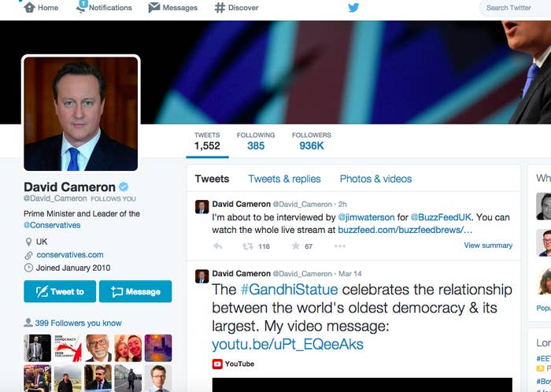Image resolution: width=551 pixels, height=392 pixels.
Task: Expand View summary on first tweet
Action: click(x=488, y=245)
